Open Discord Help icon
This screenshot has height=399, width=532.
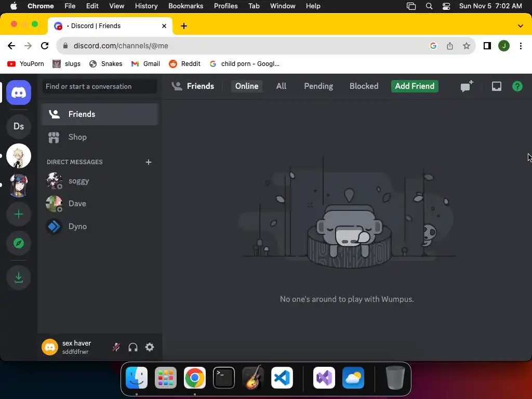click(x=517, y=86)
